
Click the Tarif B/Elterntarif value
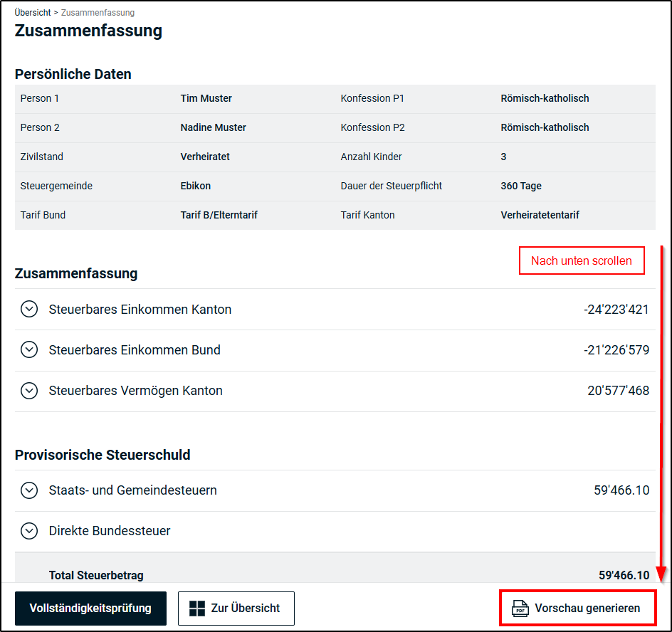click(x=219, y=215)
